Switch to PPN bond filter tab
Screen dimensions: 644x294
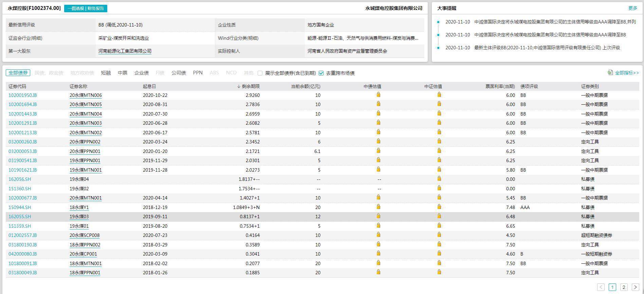(x=198, y=73)
